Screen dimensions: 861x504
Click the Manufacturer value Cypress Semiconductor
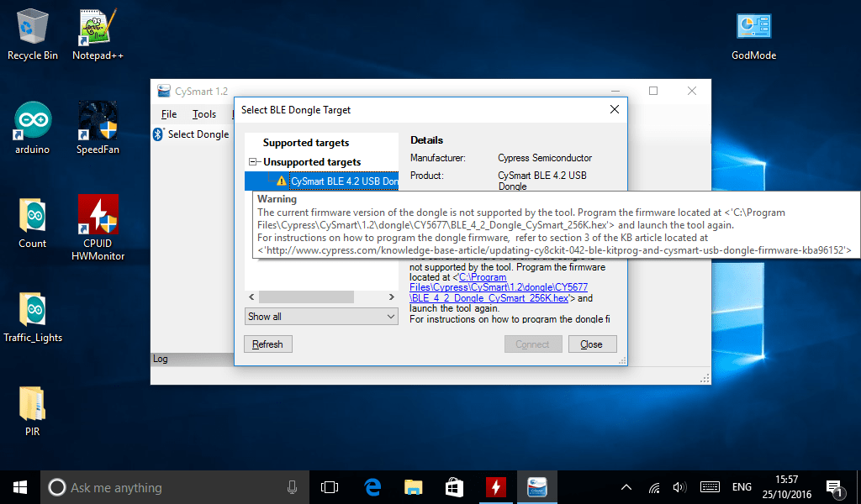(545, 158)
